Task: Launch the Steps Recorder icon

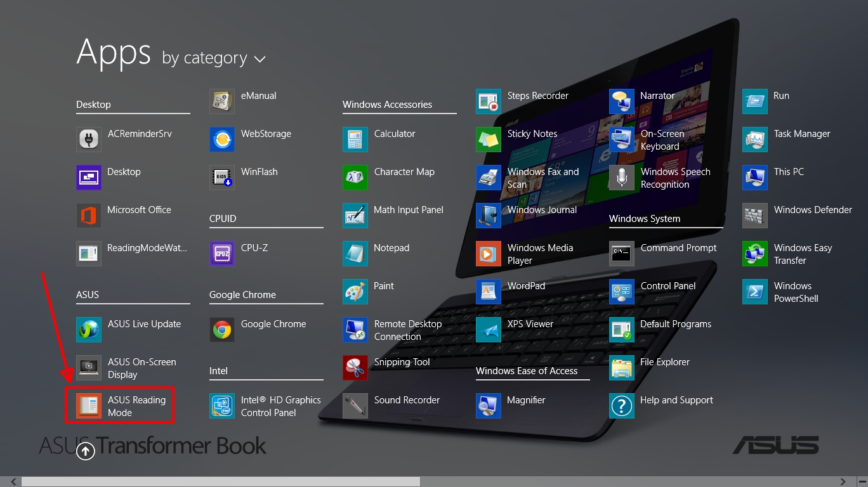Action: 489,101
